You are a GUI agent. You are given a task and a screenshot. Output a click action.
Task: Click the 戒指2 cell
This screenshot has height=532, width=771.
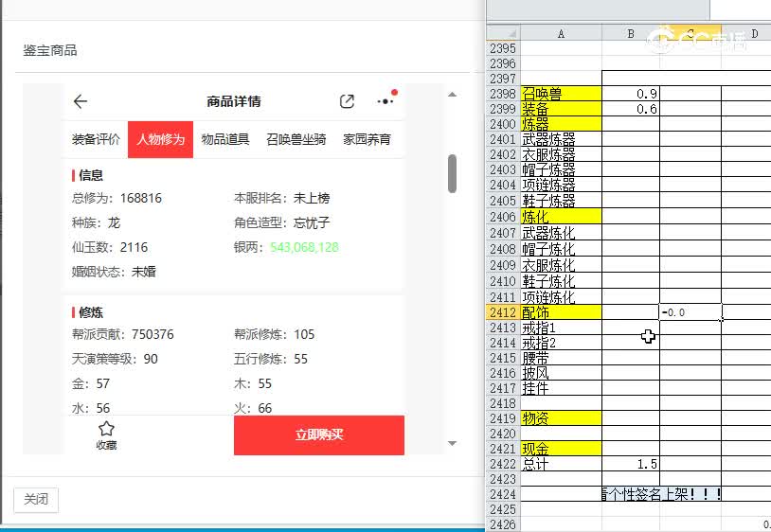point(561,343)
